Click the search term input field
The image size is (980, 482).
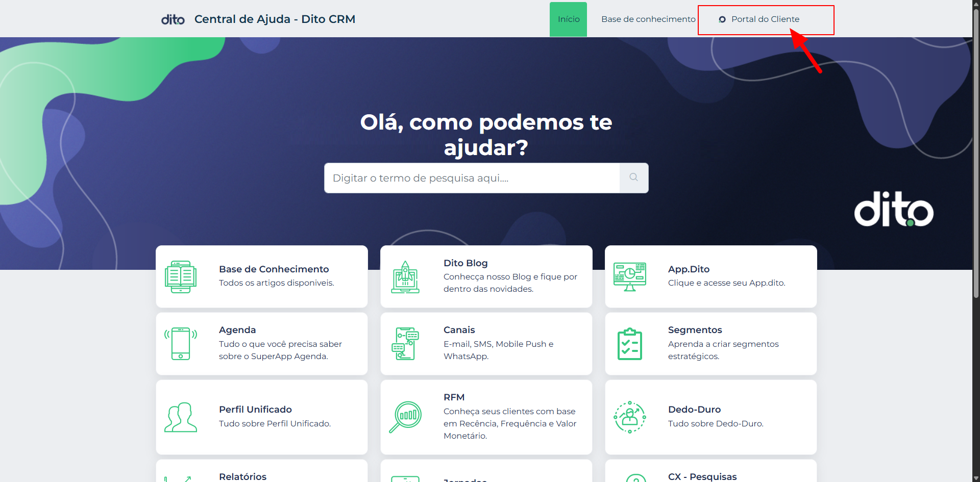(x=472, y=178)
